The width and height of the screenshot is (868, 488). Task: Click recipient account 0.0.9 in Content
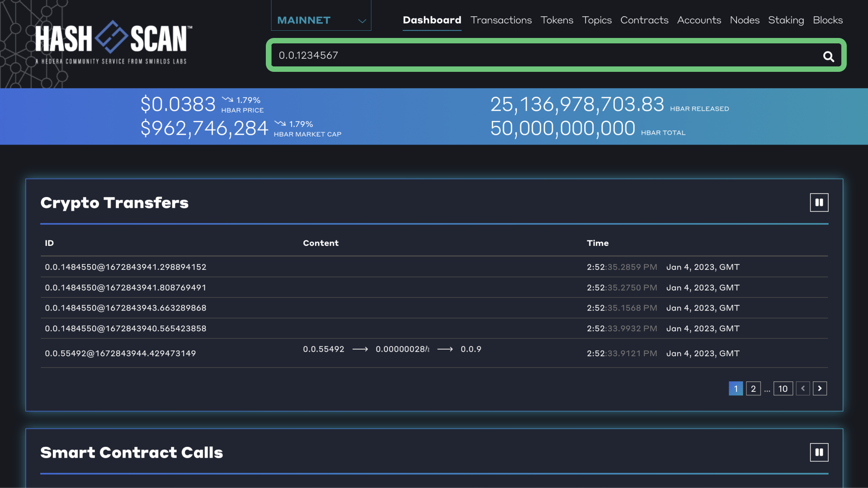click(471, 349)
